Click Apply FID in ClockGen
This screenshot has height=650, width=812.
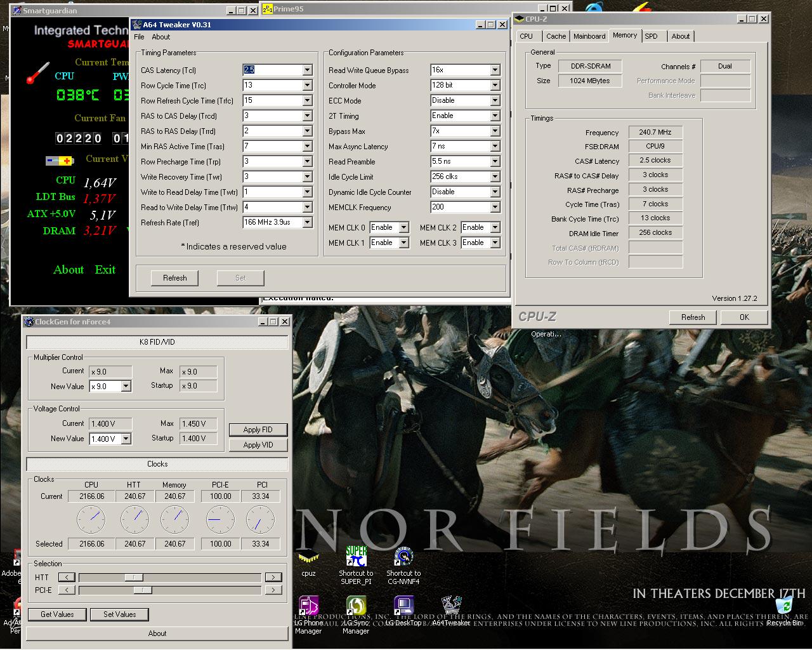click(x=258, y=430)
